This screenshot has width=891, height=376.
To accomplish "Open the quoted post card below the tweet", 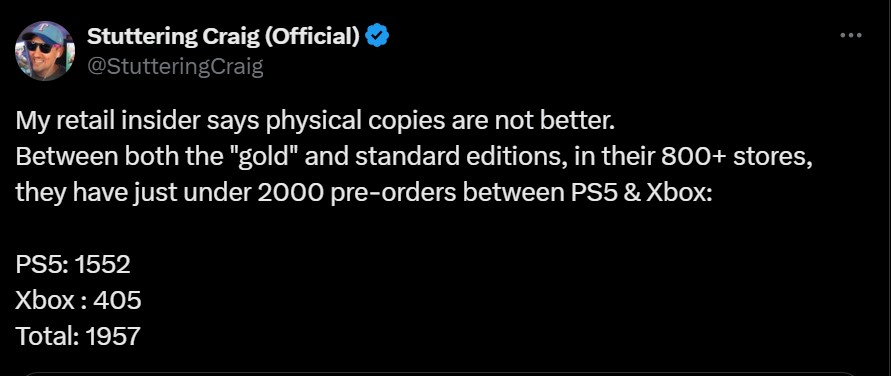I will click(x=440, y=373).
